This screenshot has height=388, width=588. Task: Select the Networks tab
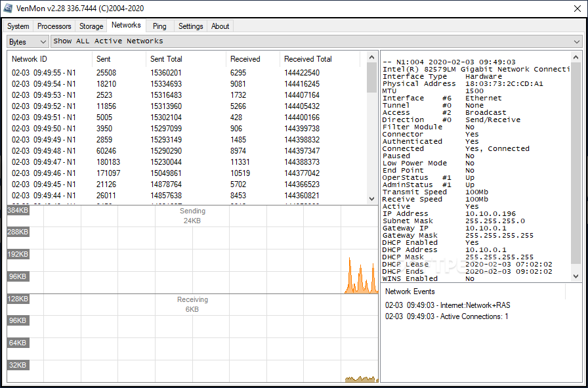click(x=127, y=25)
